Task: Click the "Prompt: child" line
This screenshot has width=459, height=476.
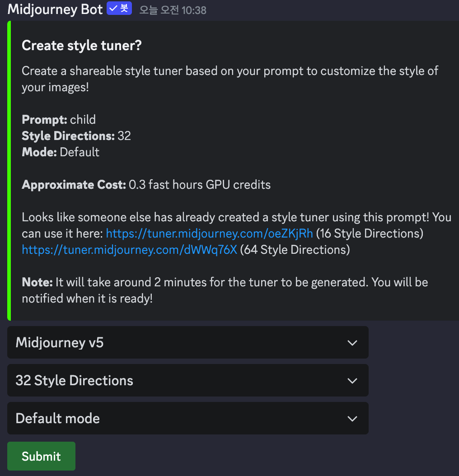Action: coord(59,120)
